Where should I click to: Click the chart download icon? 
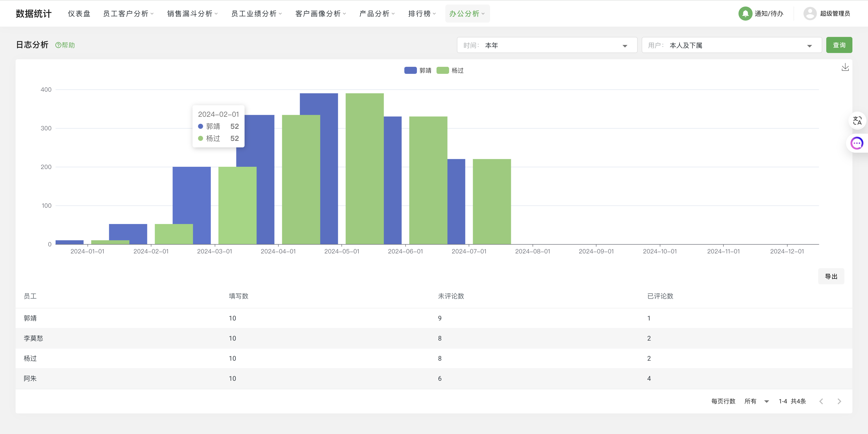pos(845,67)
